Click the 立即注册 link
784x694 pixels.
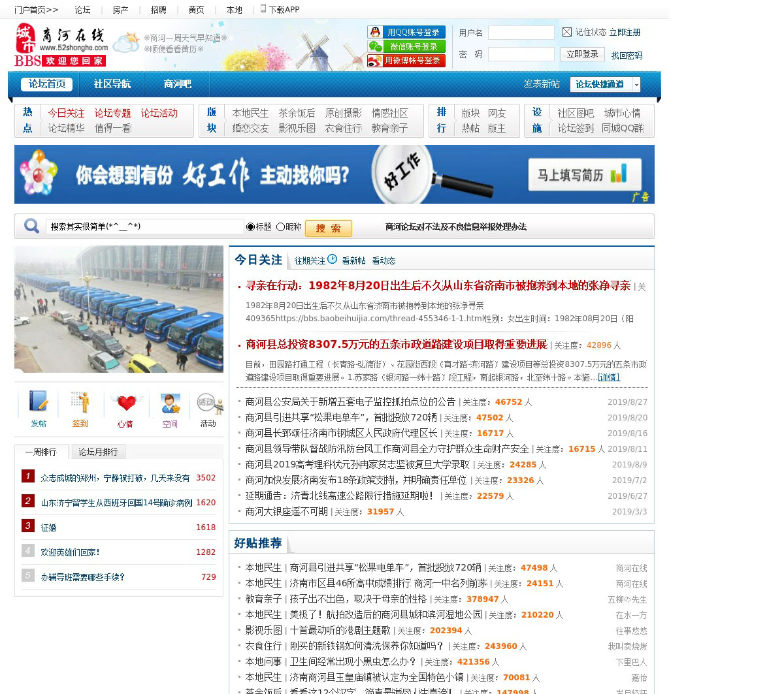click(x=625, y=32)
